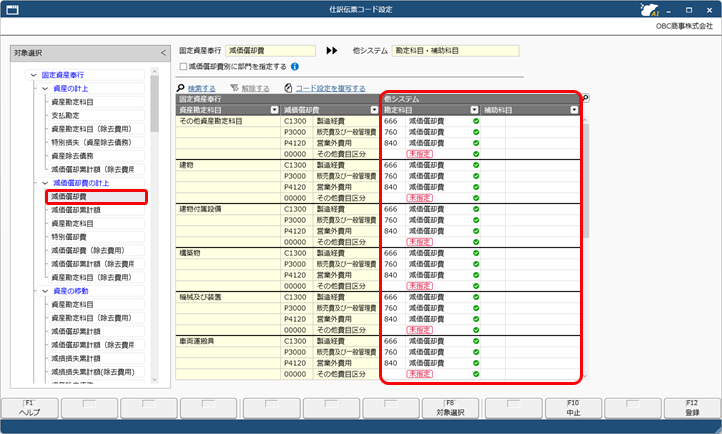Click green check in 建物 C1300 row

pos(476,165)
